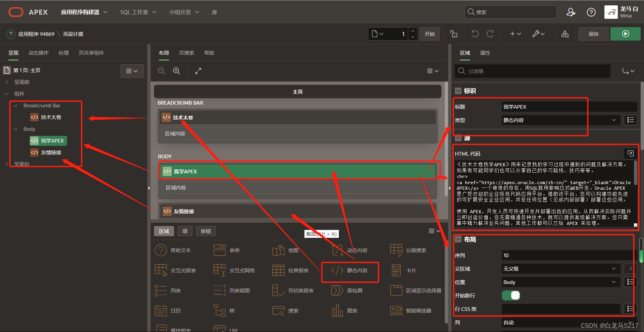This screenshot has height=332, width=644.
Task: Select the 友情链接 region in the tree
Action: (x=46, y=152)
